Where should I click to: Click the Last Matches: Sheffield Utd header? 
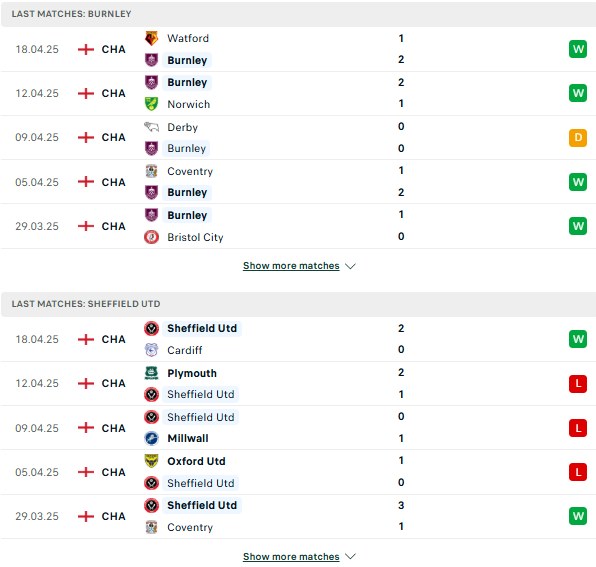(x=298, y=304)
